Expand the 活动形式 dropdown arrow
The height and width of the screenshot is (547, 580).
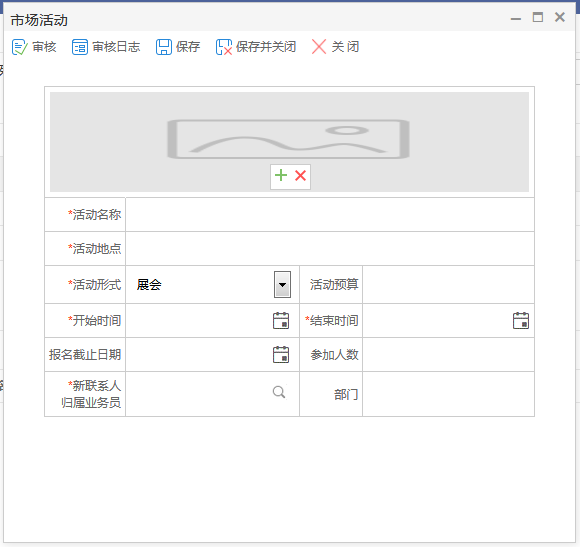[282, 284]
